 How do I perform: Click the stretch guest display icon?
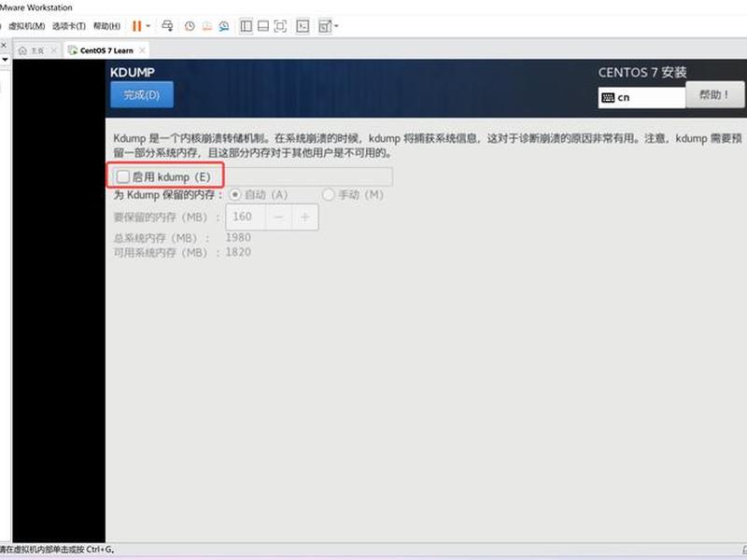click(x=324, y=26)
